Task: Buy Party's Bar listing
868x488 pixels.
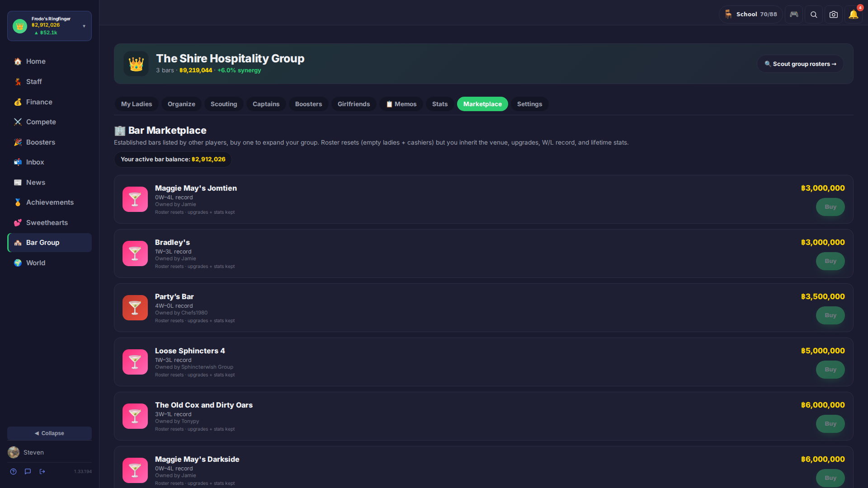Action: [830, 315]
